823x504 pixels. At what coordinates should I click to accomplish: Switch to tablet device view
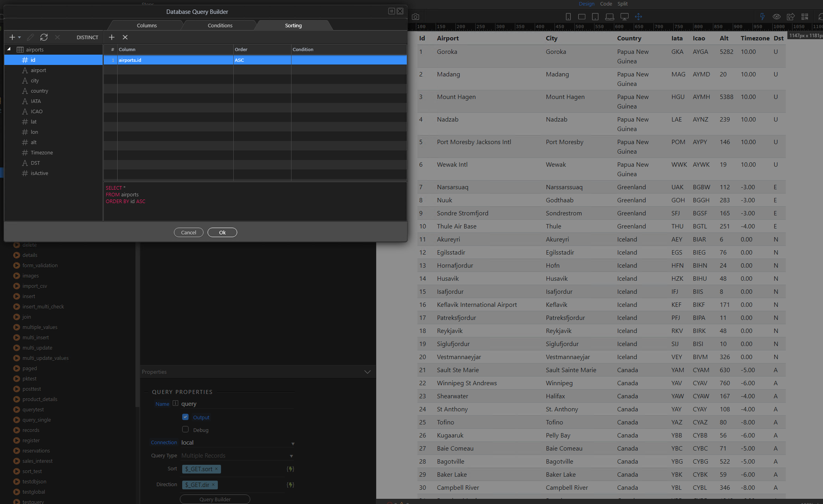point(595,17)
